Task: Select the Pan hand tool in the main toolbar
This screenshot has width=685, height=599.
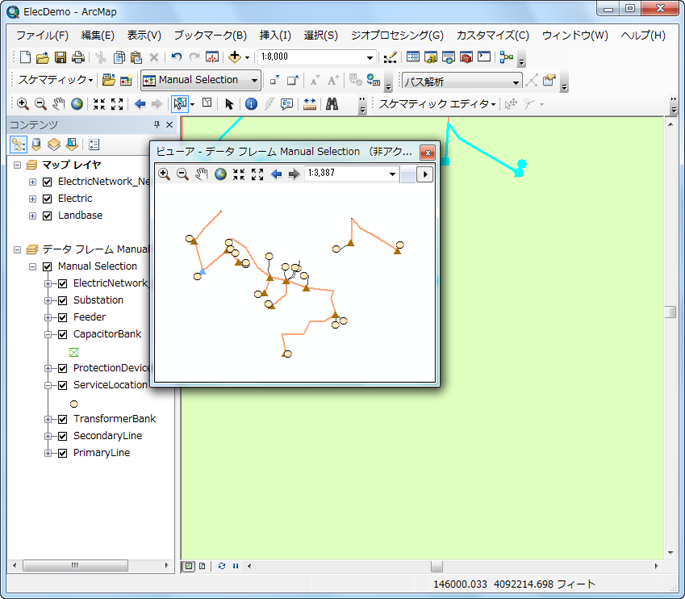Action: coord(58,103)
